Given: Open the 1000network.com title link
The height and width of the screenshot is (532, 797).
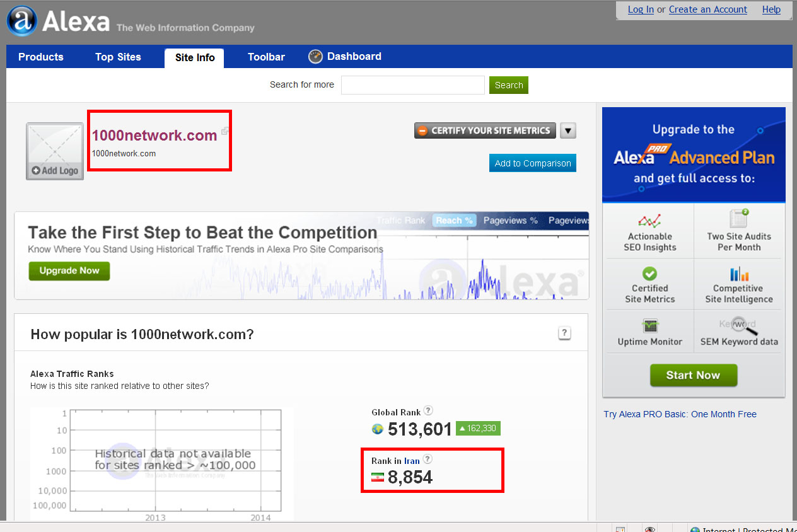Looking at the screenshot, I should pyautogui.click(x=154, y=135).
